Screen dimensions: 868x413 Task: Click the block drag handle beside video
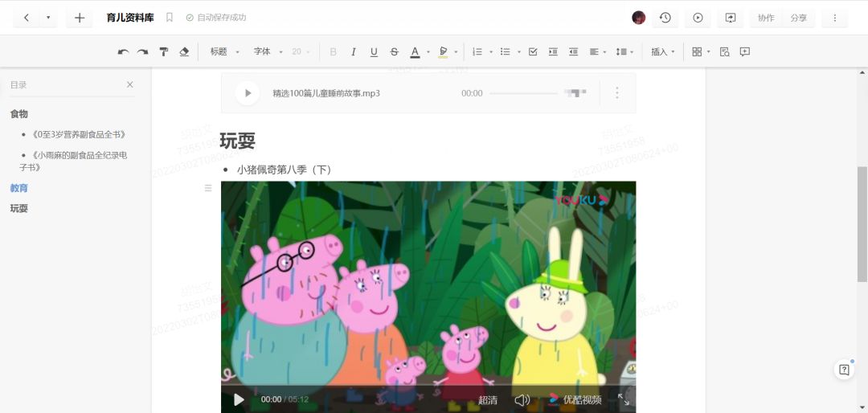coord(208,188)
